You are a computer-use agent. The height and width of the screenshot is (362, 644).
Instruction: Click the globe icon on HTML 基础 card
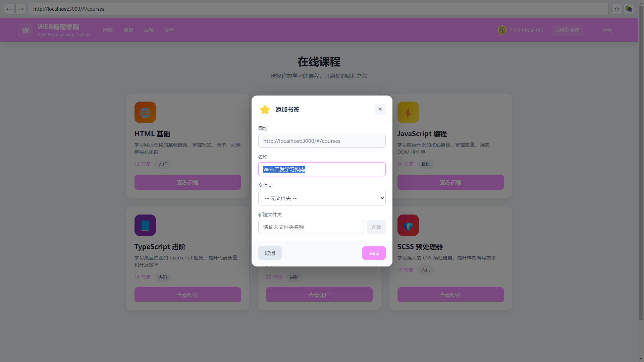point(145,112)
